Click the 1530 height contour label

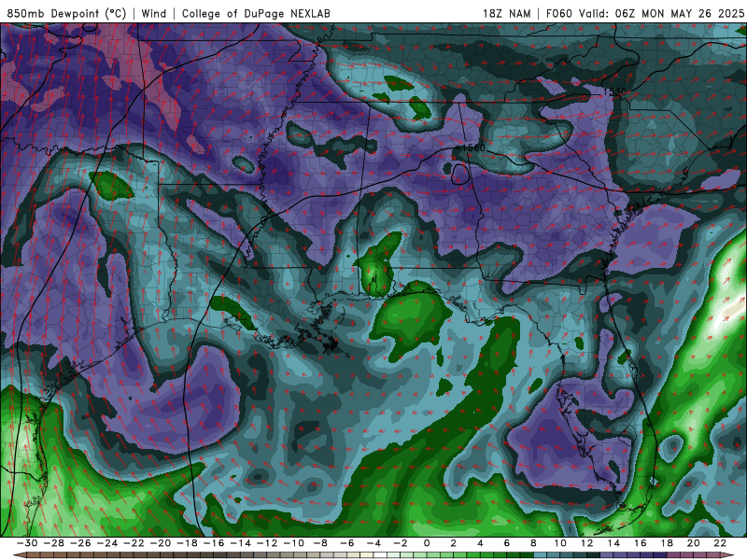[x=614, y=91]
